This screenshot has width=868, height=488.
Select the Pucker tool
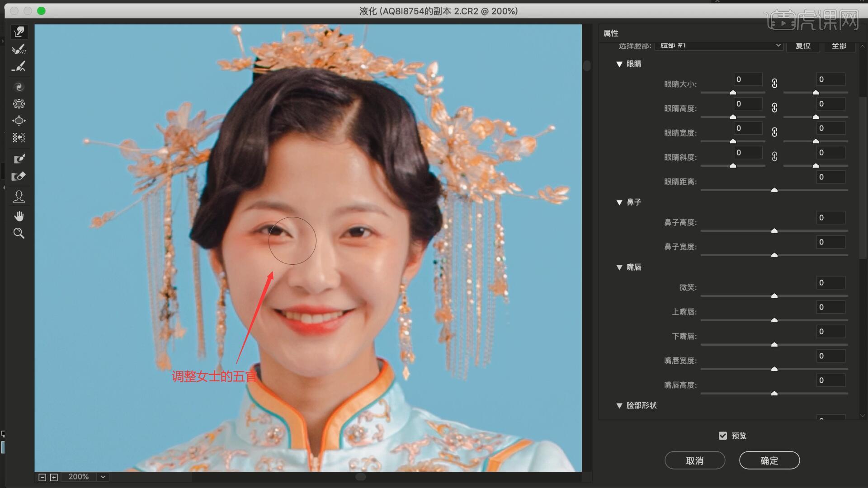19,104
